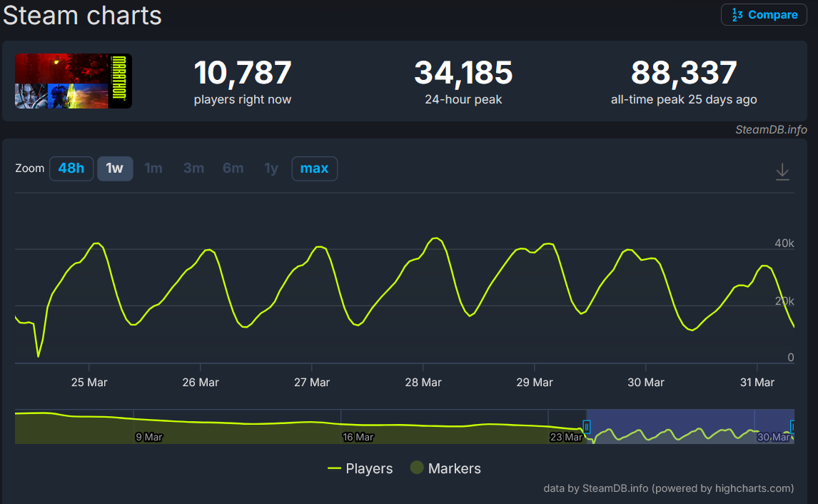This screenshot has width=818, height=504.
Task: Toggle the Markers series in the legend
Action: pyautogui.click(x=446, y=468)
